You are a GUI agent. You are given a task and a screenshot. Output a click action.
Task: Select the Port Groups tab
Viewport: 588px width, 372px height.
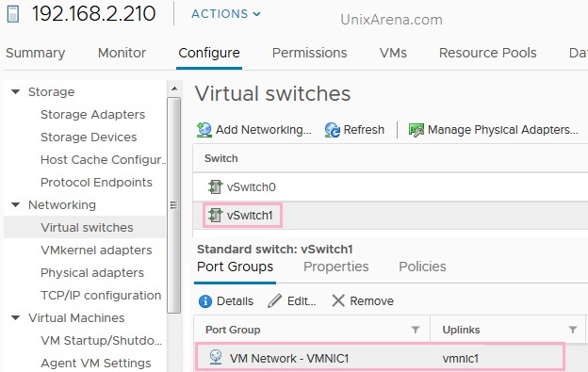pos(236,267)
